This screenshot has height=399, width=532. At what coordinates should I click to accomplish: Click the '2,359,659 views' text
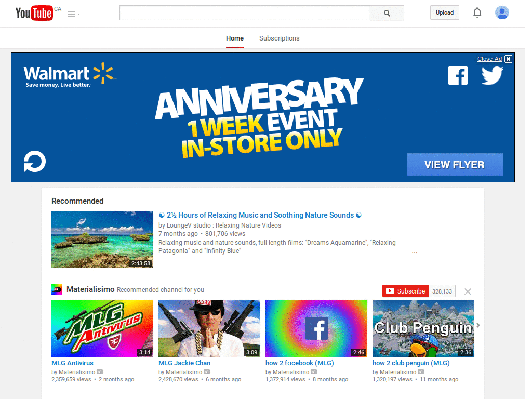71,379
